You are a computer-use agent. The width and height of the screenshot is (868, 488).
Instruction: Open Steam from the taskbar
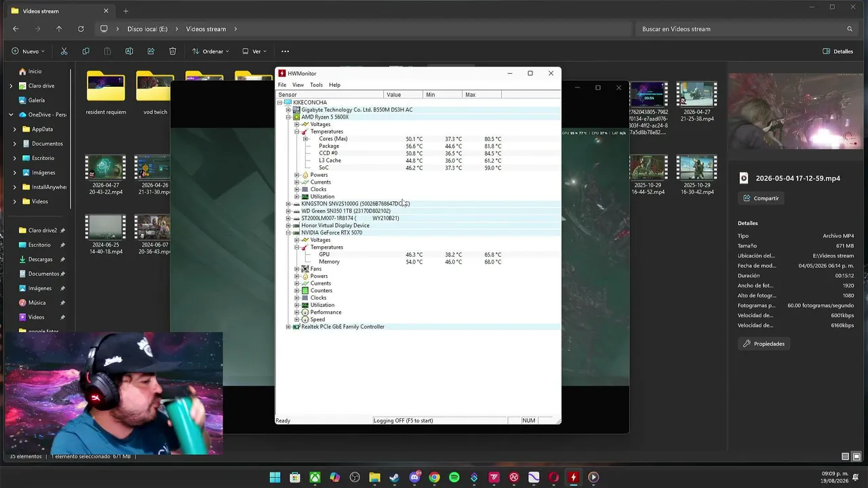pyautogui.click(x=394, y=477)
